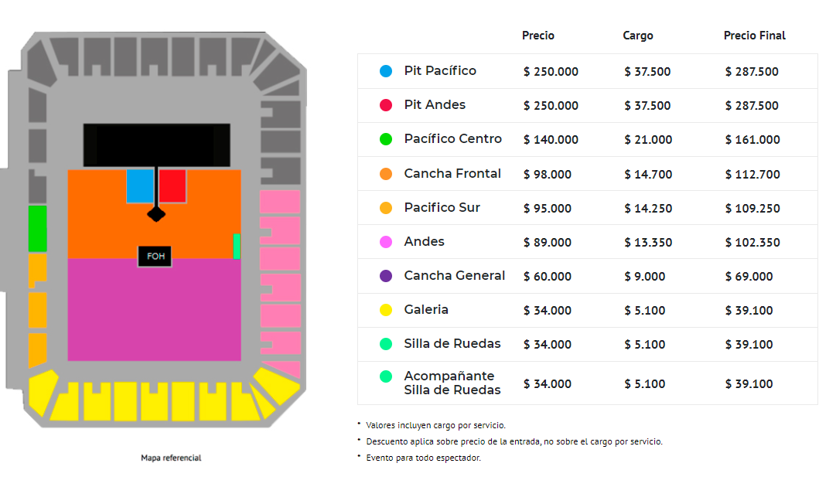Image resolution: width=819 pixels, height=504 pixels.
Task: Select the yellow Galeria legend dot
Action: [386, 310]
